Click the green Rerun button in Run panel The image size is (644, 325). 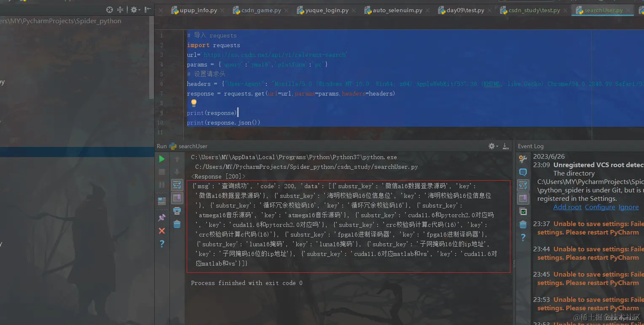click(x=162, y=159)
